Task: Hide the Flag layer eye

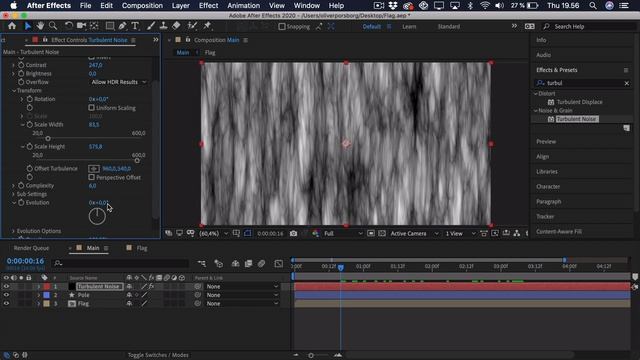Action: 6,304
